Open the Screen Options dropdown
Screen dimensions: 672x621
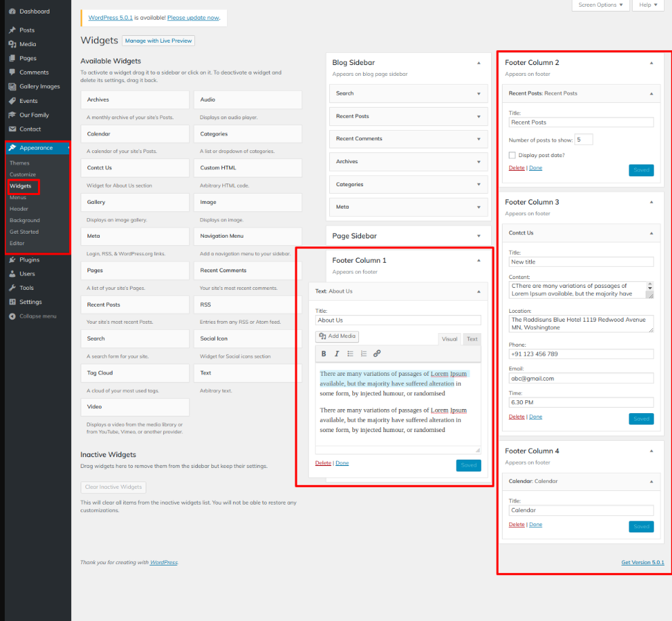(600, 5)
